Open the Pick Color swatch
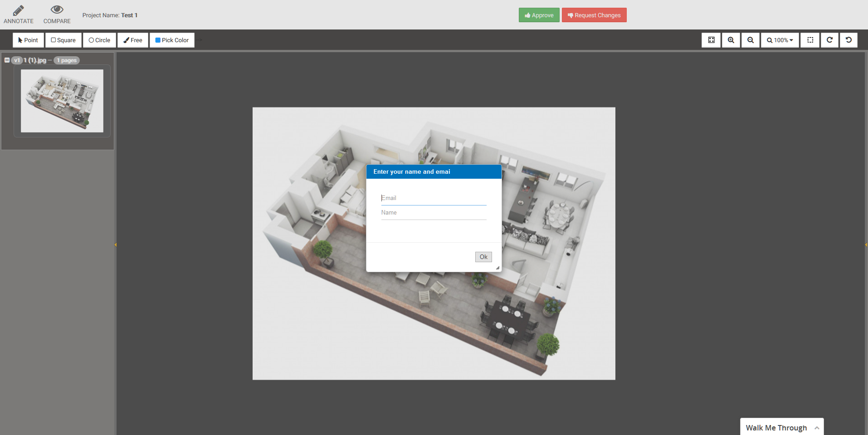 [x=172, y=40]
